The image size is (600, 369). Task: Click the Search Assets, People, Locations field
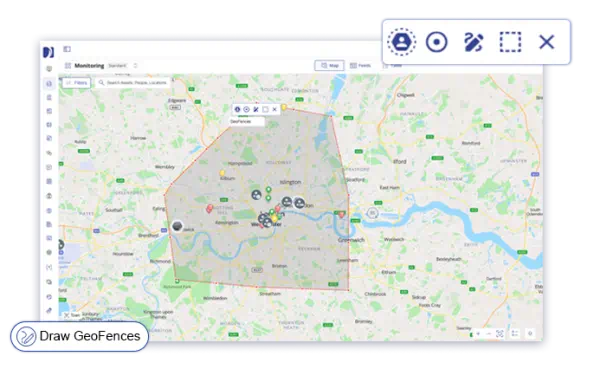click(x=133, y=83)
